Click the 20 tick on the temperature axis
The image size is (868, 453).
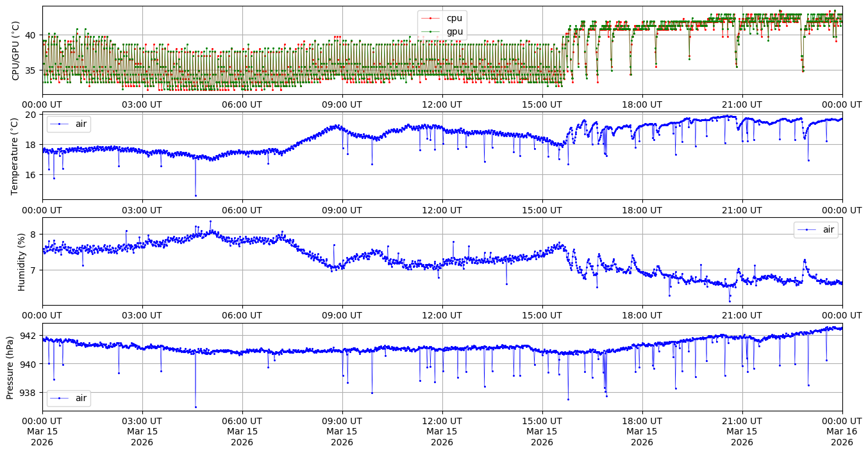click(x=32, y=115)
